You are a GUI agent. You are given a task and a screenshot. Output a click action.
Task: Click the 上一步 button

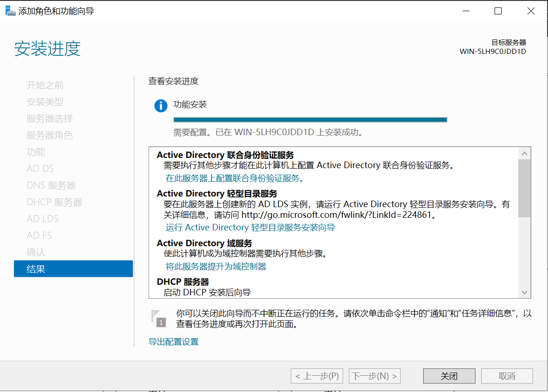pyautogui.click(x=317, y=376)
